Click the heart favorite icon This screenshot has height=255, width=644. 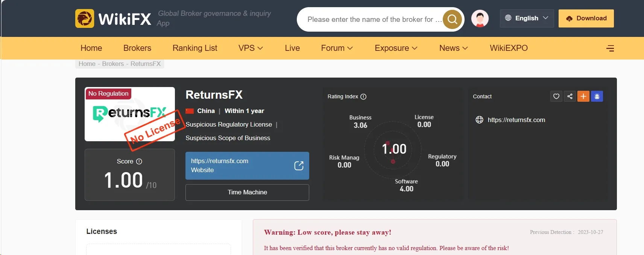click(x=556, y=96)
